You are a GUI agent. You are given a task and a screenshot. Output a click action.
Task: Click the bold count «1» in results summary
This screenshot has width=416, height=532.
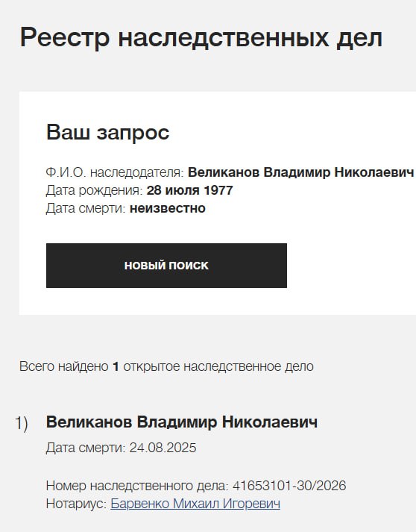(116, 366)
